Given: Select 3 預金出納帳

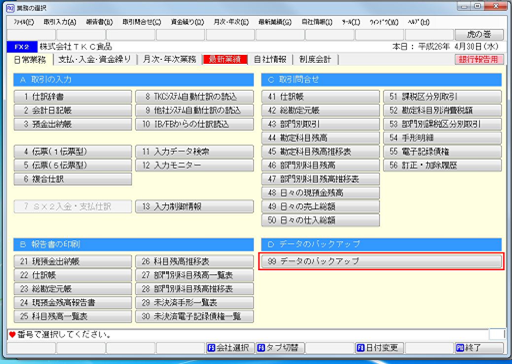Looking at the screenshot, I should [73, 124].
